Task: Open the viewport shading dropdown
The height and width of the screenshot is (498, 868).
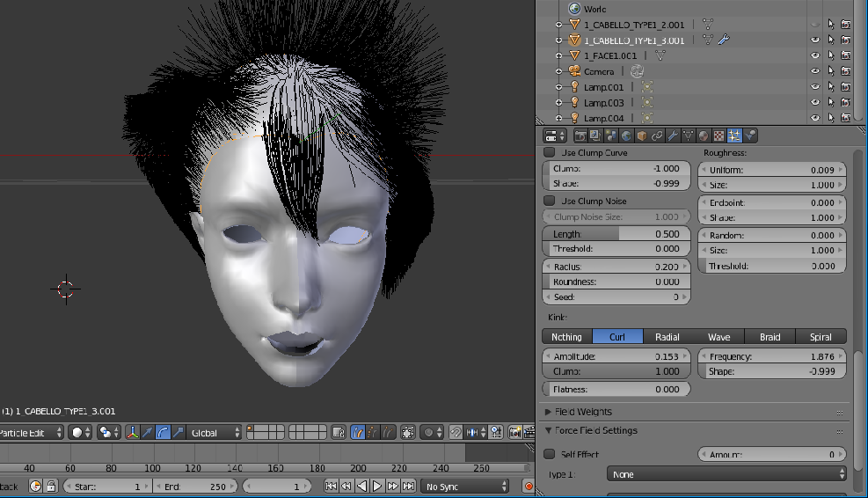Action: pyautogui.click(x=80, y=433)
